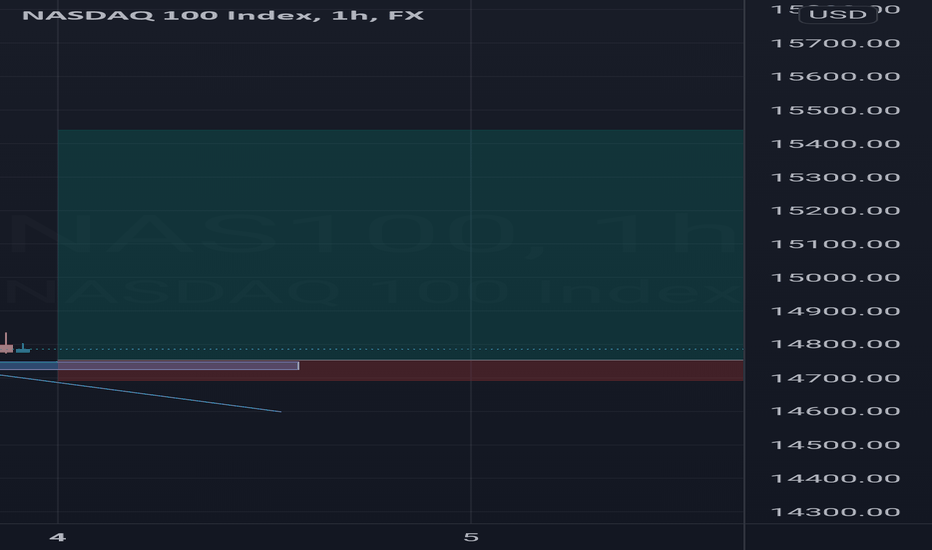Select the 15300.00 price axis label
The width and height of the screenshot is (932, 550).
coord(835,177)
